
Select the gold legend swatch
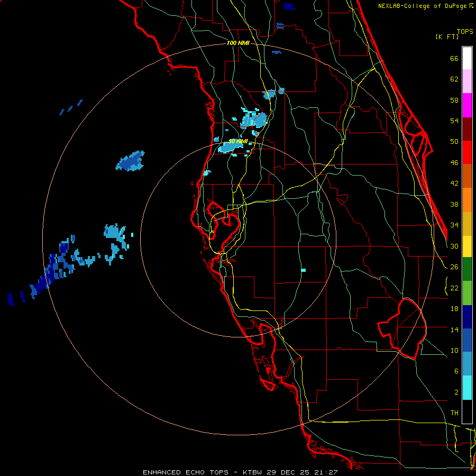tap(467, 224)
